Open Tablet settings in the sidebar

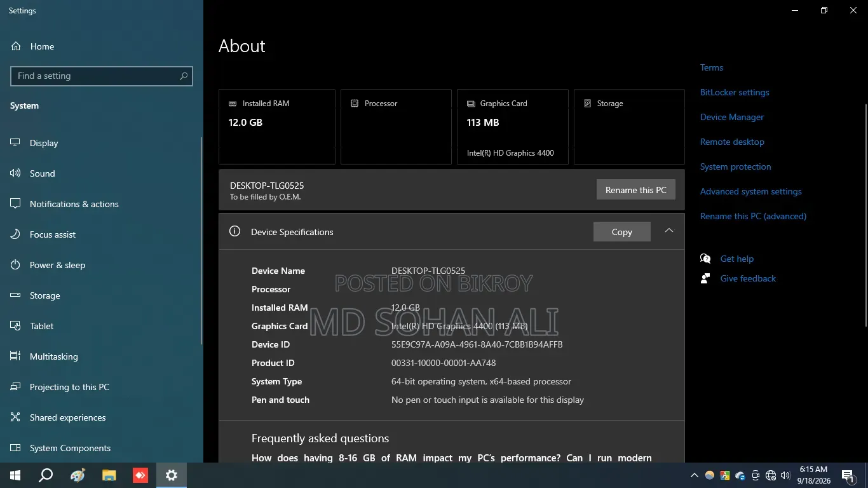(102, 326)
